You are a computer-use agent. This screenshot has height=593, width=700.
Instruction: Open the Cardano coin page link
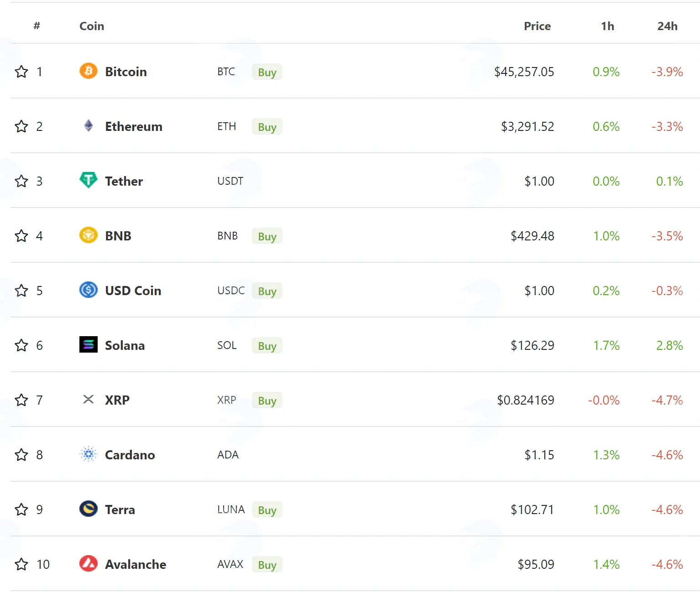130,455
